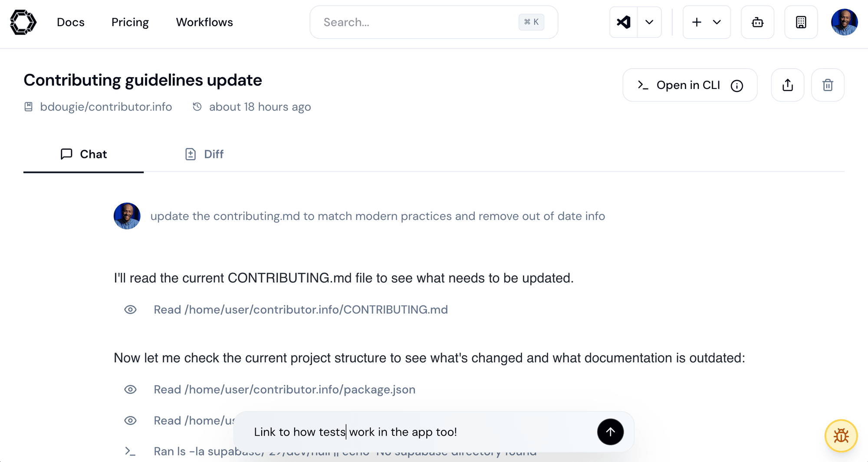Toggle eye icon for CONTRIBUTING.md read
This screenshot has height=462, width=868.
pyautogui.click(x=130, y=310)
